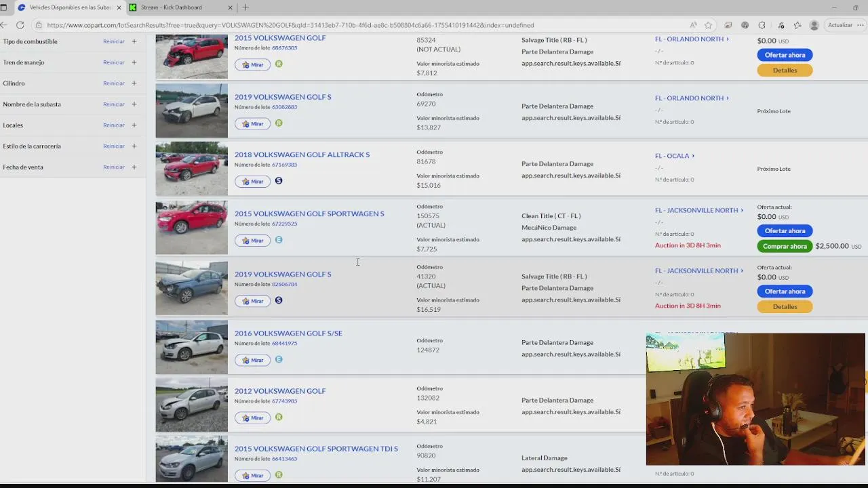Click the webcam overlay video
Viewport: 868px width, 488px height.
pos(755,399)
